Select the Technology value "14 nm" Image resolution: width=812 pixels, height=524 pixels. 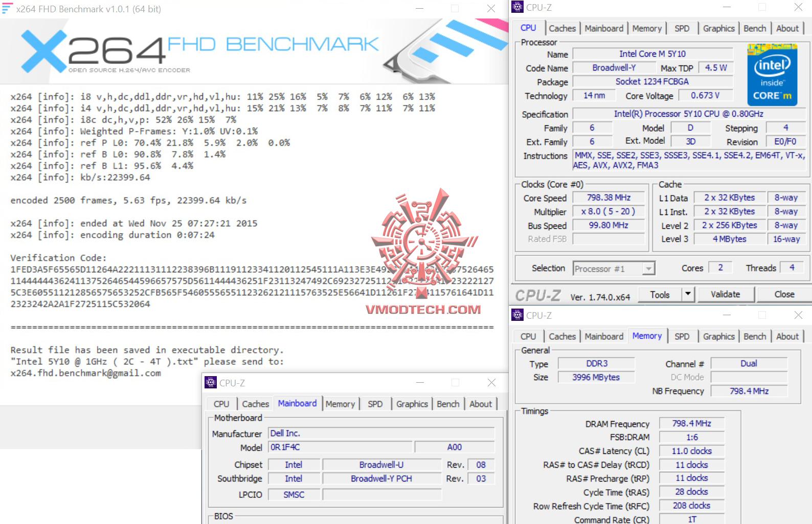(594, 95)
